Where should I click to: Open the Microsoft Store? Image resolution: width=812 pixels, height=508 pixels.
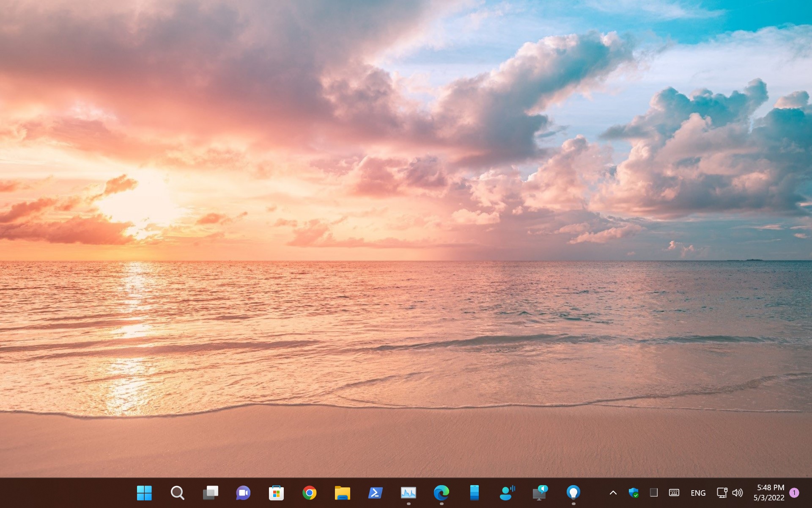coord(276,493)
